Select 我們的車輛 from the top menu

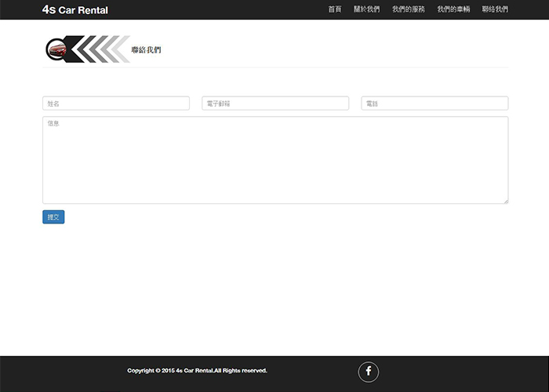453,9
